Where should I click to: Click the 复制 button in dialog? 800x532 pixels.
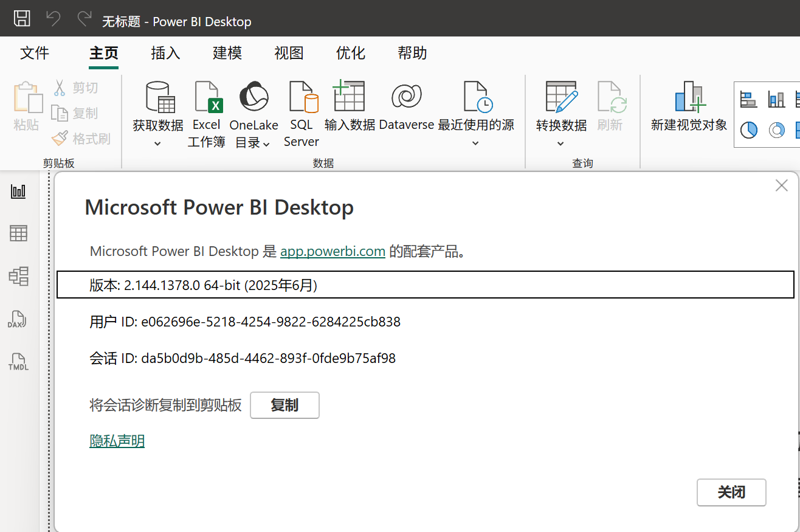tap(284, 406)
